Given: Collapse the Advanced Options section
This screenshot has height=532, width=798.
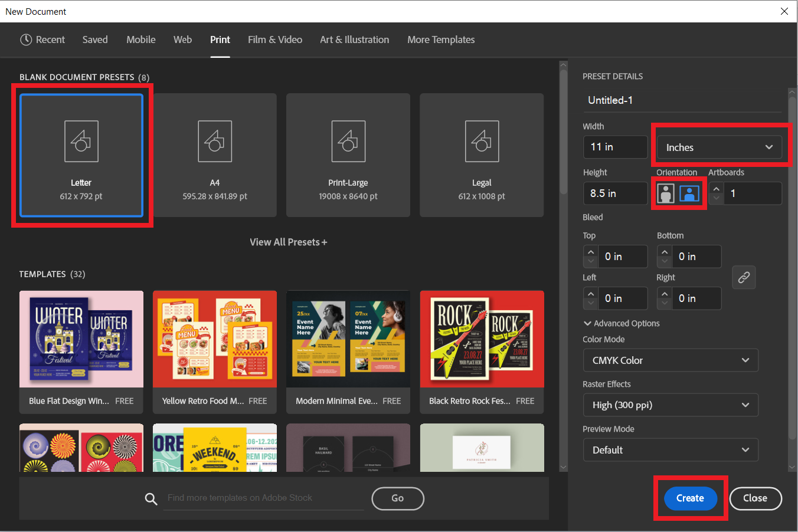Looking at the screenshot, I should 622,323.
